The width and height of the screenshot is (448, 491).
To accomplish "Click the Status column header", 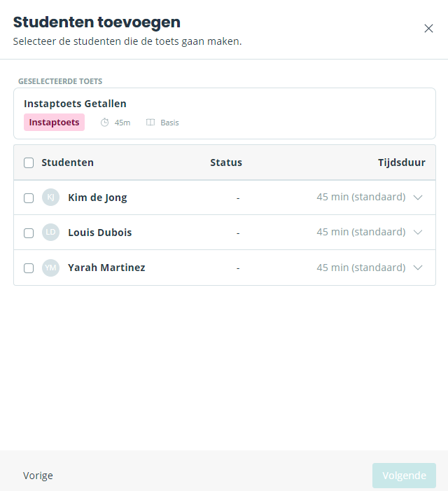I will coord(226,162).
